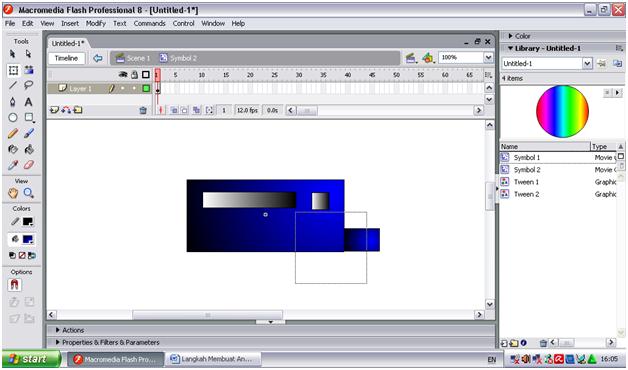Viewport: 628px width, 370px height.
Task: Select the Pencil tool
Action: [13, 133]
